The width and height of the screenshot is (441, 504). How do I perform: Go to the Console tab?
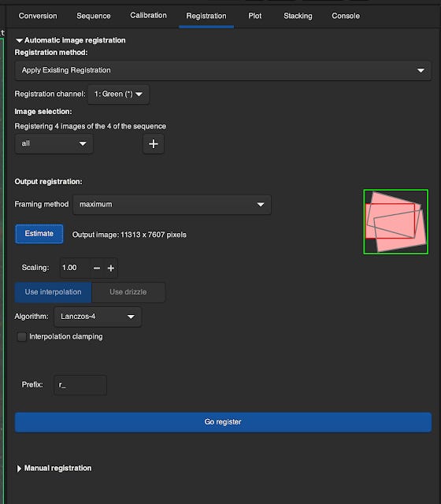tap(346, 16)
